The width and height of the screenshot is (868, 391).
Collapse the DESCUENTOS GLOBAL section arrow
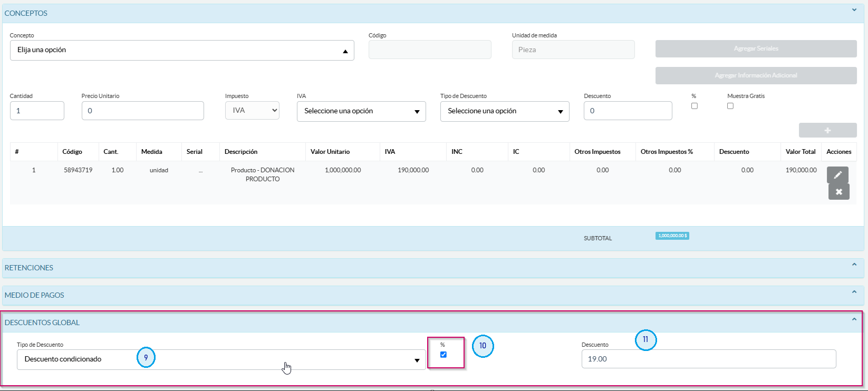[854, 319]
